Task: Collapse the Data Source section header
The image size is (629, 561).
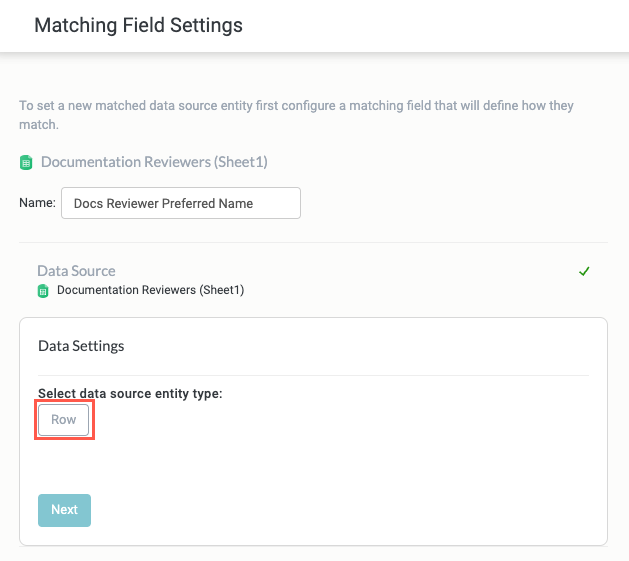Action: pos(76,271)
